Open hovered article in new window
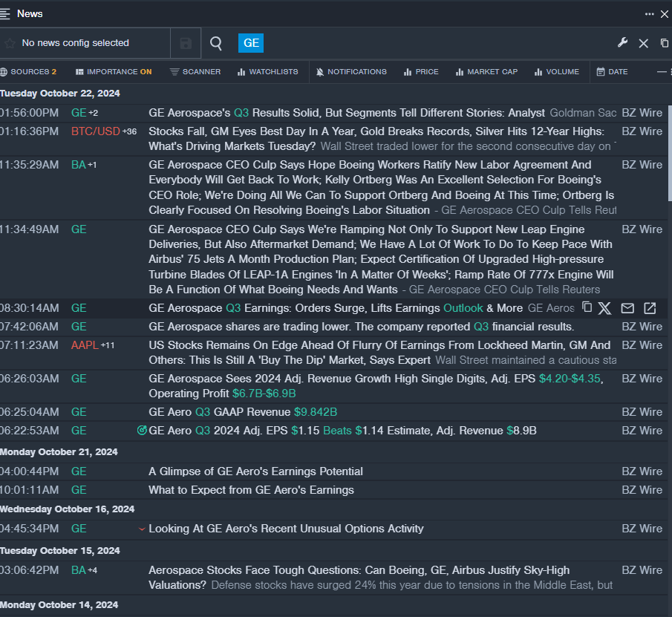This screenshot has width=672, height=617. [650, 308]
